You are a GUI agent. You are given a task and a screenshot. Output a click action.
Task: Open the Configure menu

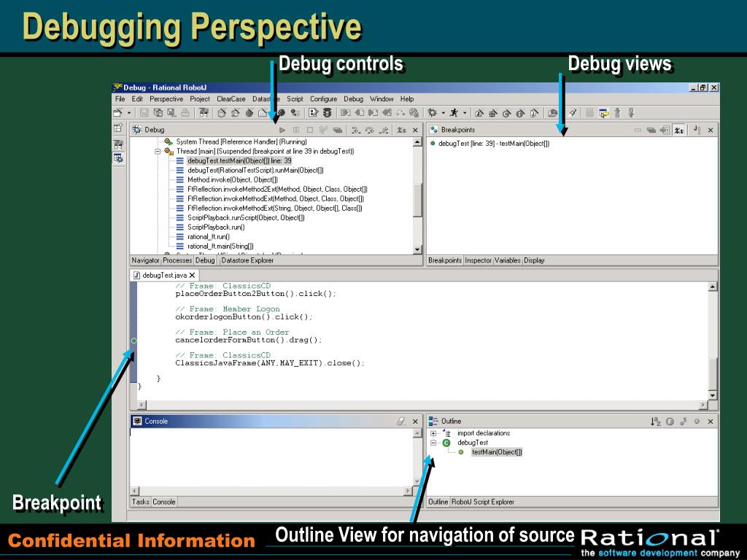pyautogui.click(x=323, y=99)
